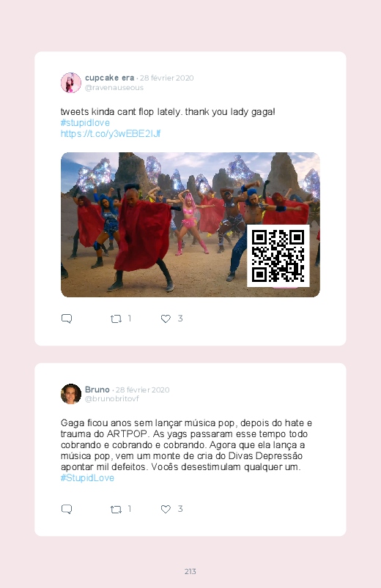Open the #StupidLove hashtag in Bruno's tweet

[87, 477]
